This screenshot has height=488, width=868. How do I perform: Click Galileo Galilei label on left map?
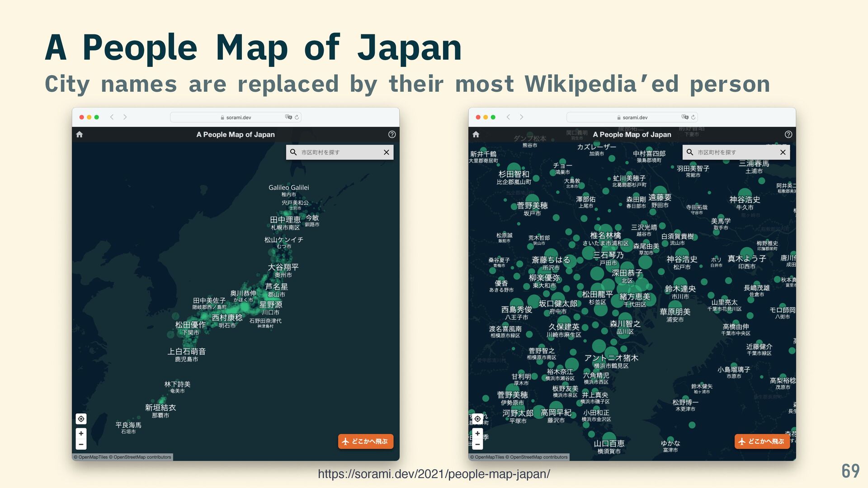click(288, 188)
